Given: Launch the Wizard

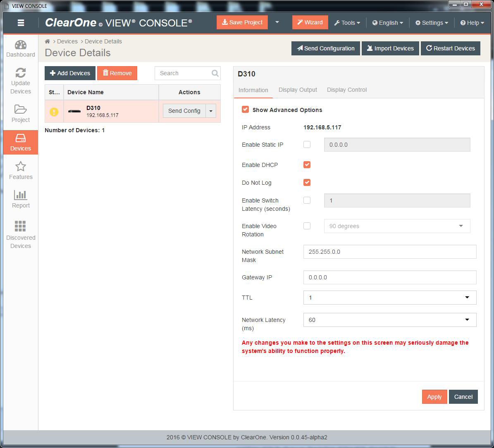Looking at the screenshot, I should [310, 22].
